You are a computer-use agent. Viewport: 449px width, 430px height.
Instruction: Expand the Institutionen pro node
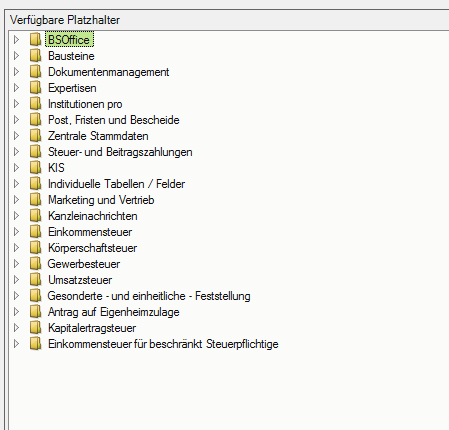(16, 104)
